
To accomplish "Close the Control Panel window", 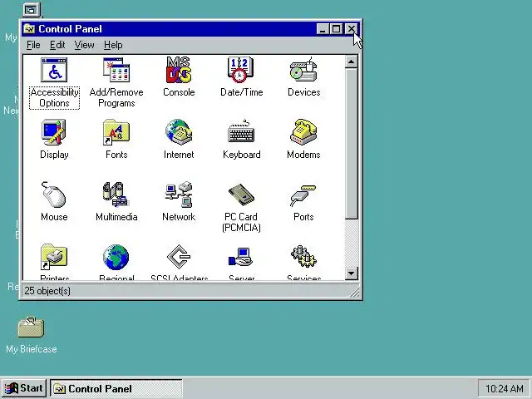I will 351,29.
